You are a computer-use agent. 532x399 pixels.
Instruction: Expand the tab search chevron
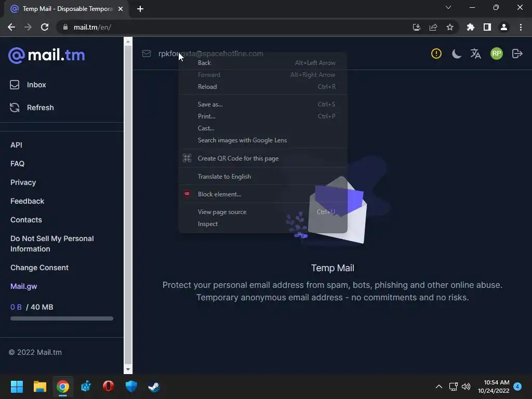pyautogui.click(x=448, y=7)
